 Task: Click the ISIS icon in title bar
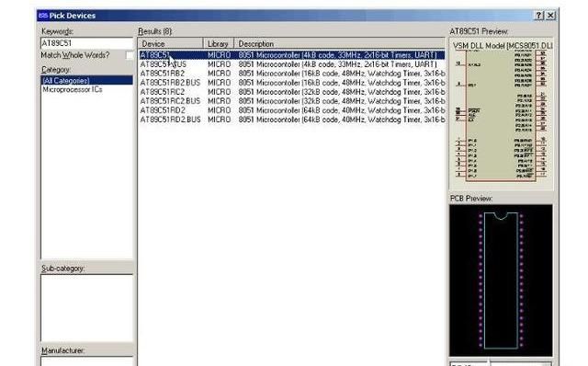(x=43, y=16)
